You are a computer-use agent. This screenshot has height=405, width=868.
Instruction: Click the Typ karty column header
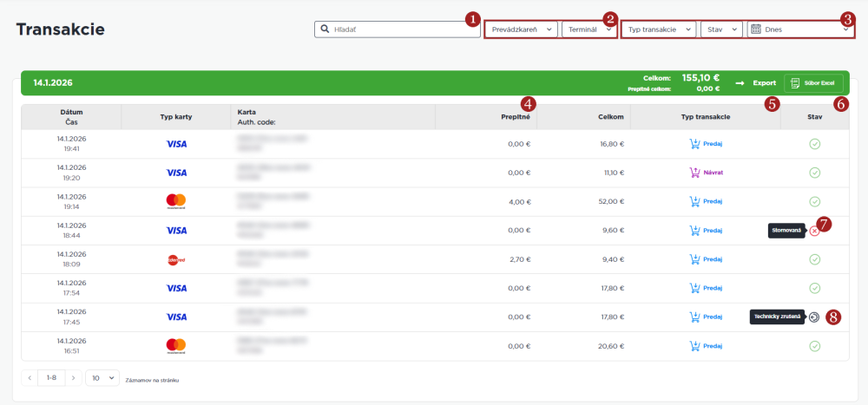click(x=176, y=117)
